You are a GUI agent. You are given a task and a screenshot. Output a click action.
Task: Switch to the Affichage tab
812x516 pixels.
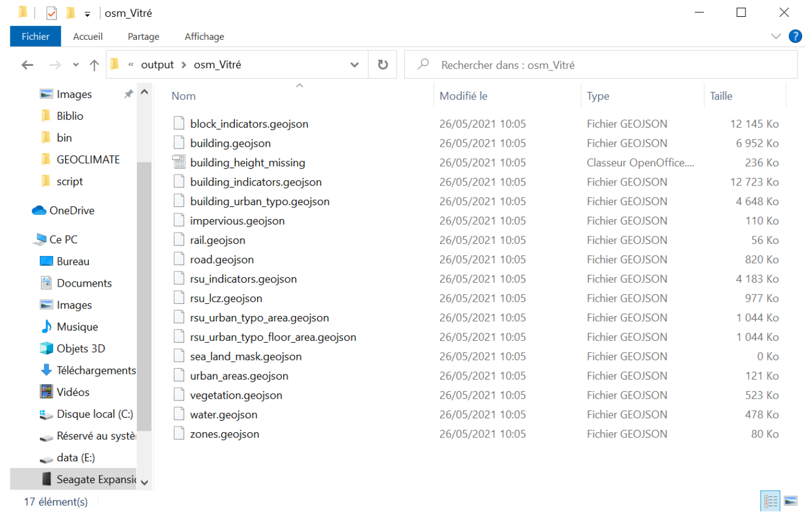pyautogui.click(x=204, y=36)
